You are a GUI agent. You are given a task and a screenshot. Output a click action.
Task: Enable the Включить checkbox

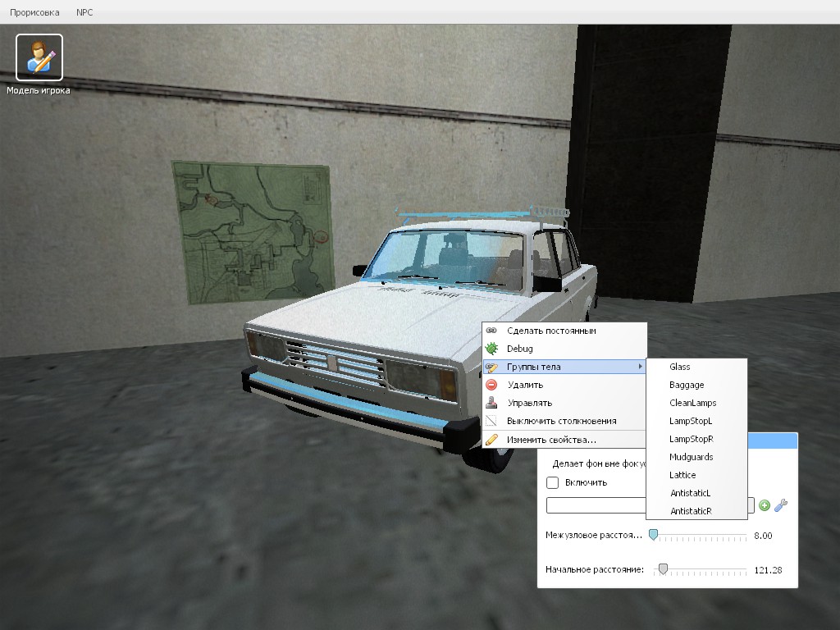tap(552, 482)
